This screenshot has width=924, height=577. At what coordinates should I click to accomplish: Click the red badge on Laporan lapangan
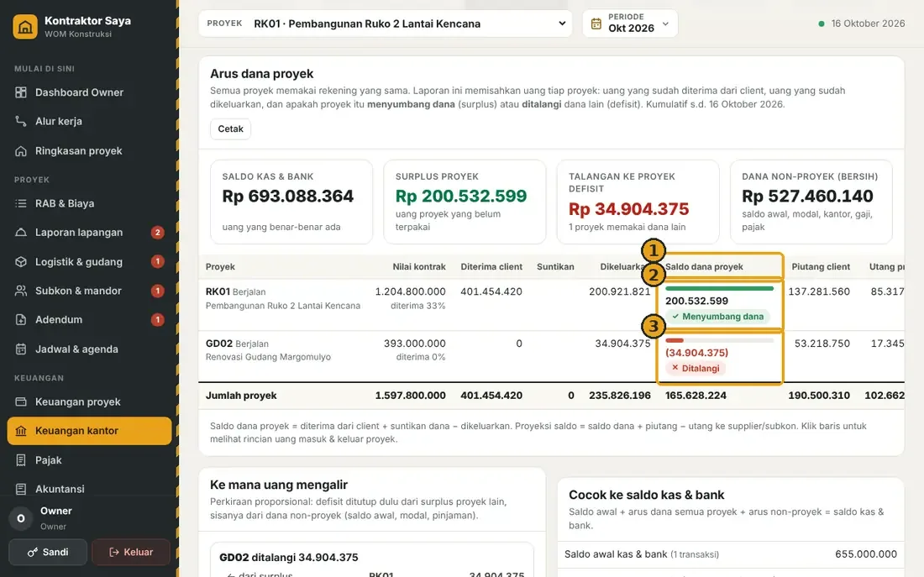tap(157, 232)
